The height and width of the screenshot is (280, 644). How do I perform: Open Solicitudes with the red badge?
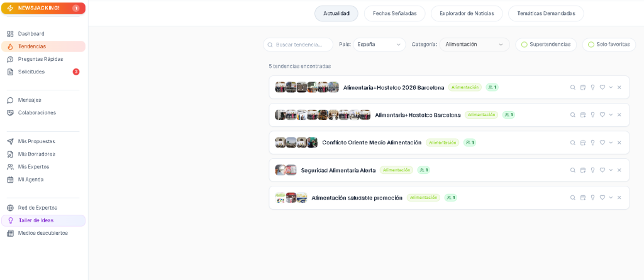(x=31, y=72)
